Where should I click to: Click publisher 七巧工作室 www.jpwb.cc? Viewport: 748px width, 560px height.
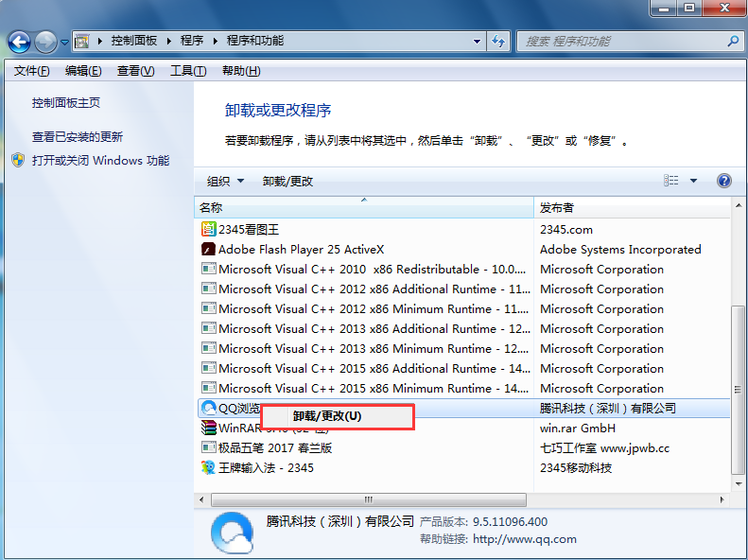[x=604, y=447]
